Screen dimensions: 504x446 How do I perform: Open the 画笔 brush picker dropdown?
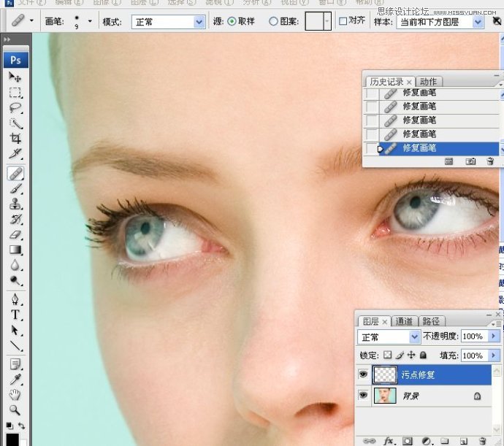click(90, 21)
